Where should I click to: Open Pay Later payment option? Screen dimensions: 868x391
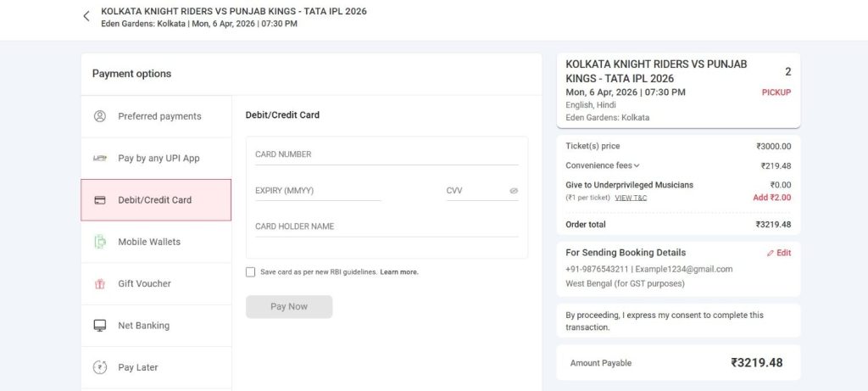[x=156, y=367]
